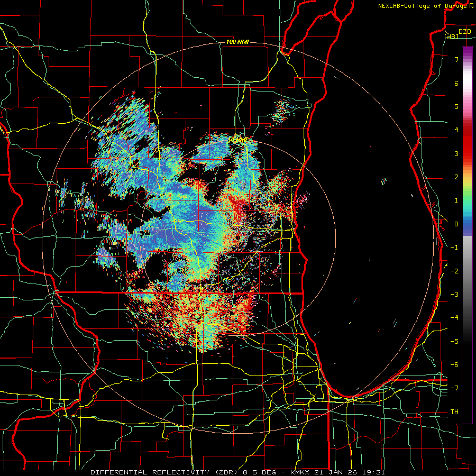Click the -3 tick on the color scale
Image resolution: width=476 pixels, height=476 pixels.
tap(454, 295)
